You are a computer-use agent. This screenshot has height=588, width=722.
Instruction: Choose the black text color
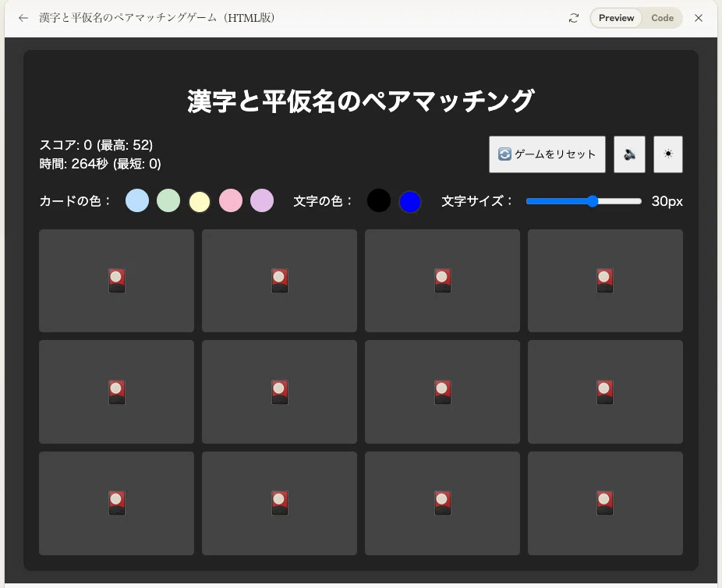(x=379, y=200)
